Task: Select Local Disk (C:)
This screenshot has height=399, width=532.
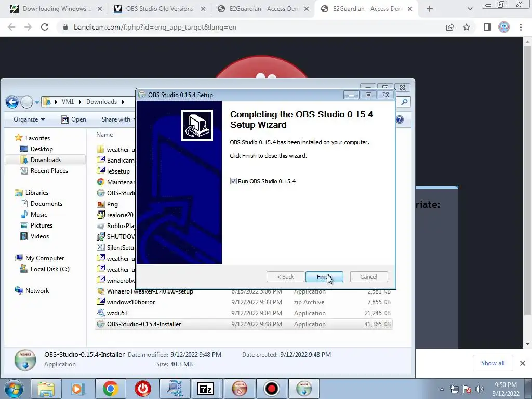Action: (x=50, y=269)
